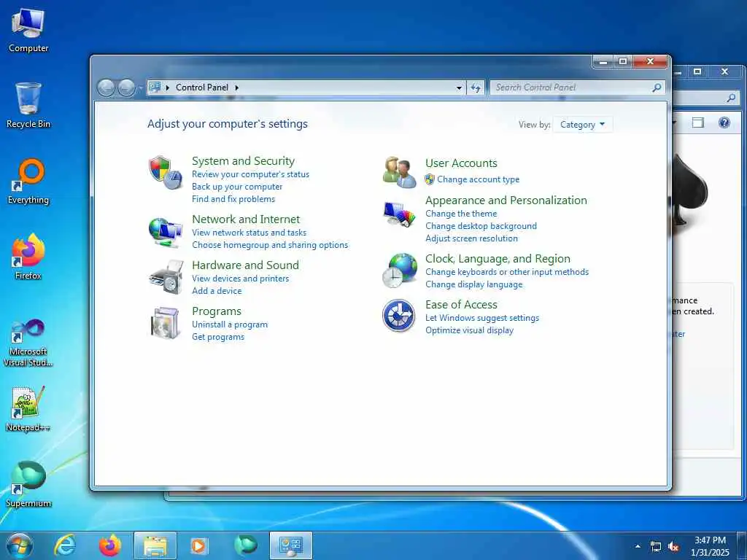The width and height of the screenshot is (747, 560).
Task: Launch Internet Explorer from the taskbar
Action: (64, 545)
